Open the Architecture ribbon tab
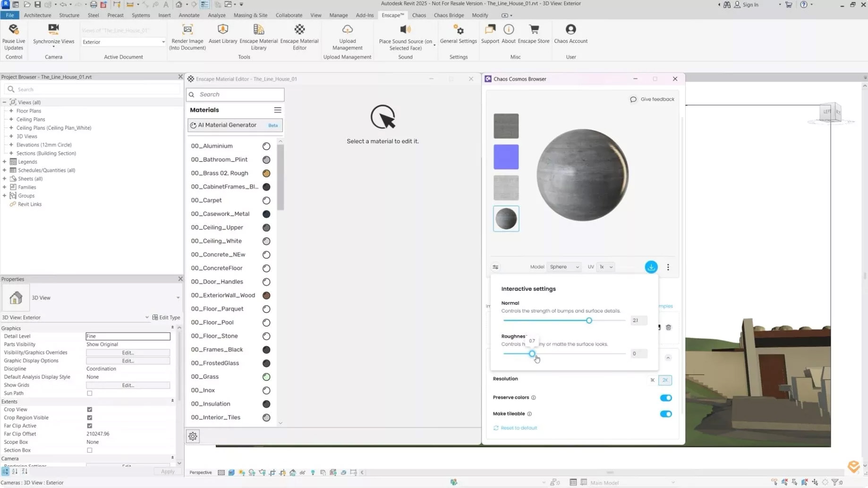This screenshot has width=868, height=488. (x=37, y=15)
